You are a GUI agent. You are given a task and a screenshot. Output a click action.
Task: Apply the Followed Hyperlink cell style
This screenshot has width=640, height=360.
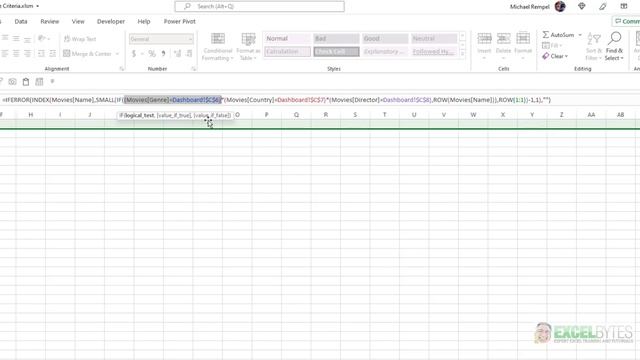point(434,51)
